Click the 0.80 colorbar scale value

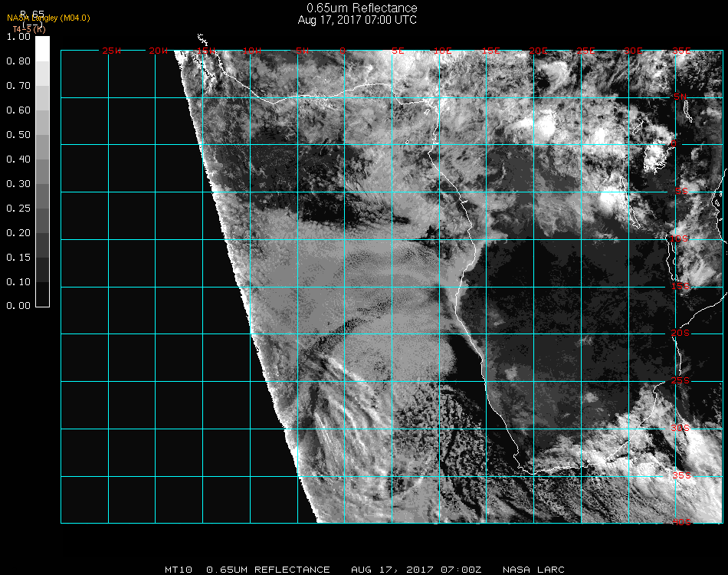point(18,61)
